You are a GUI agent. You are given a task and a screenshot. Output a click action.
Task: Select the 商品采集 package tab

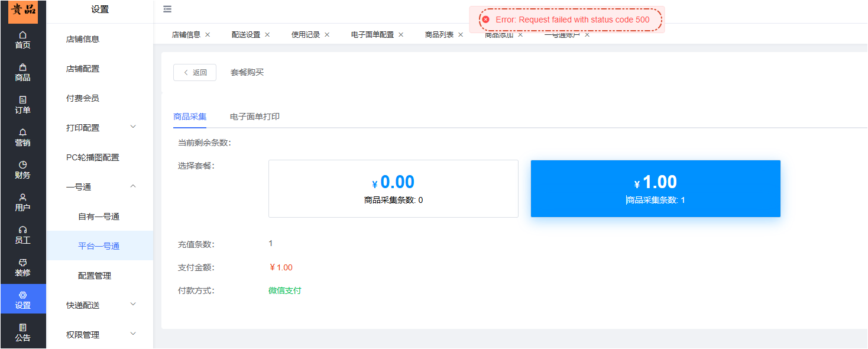click(190, 117)
